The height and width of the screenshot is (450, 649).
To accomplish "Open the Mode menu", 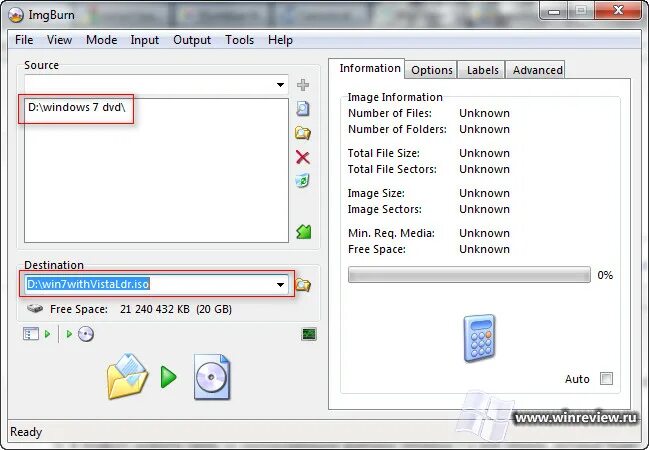I will pos(101,40).
